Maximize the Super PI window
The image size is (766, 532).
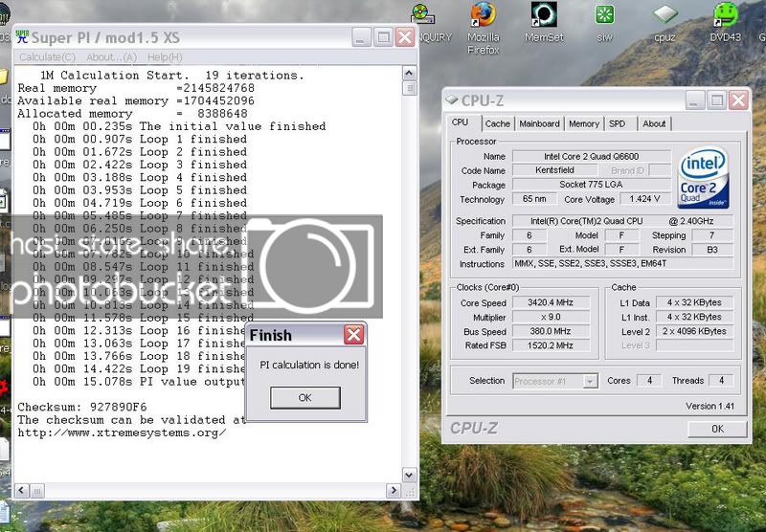[382, 37]
